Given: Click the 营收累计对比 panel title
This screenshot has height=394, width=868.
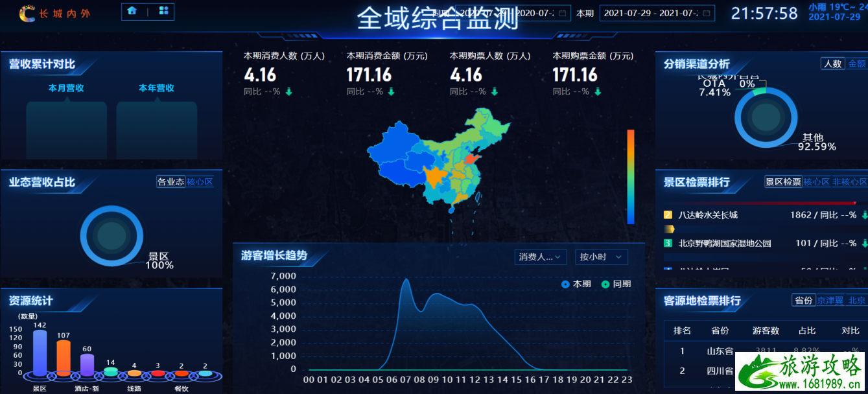Looking at the screenshot, I should tap(42, 64).
